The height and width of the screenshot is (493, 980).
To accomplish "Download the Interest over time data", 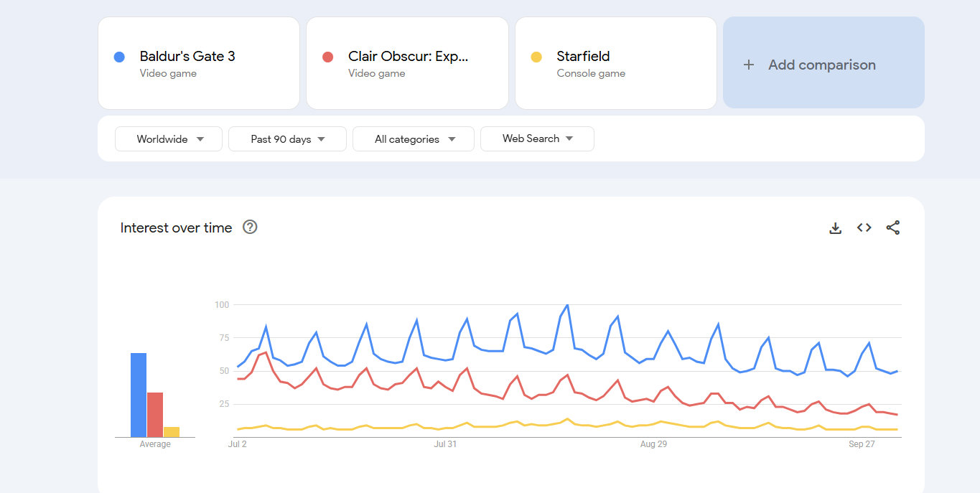I will 835,228.
